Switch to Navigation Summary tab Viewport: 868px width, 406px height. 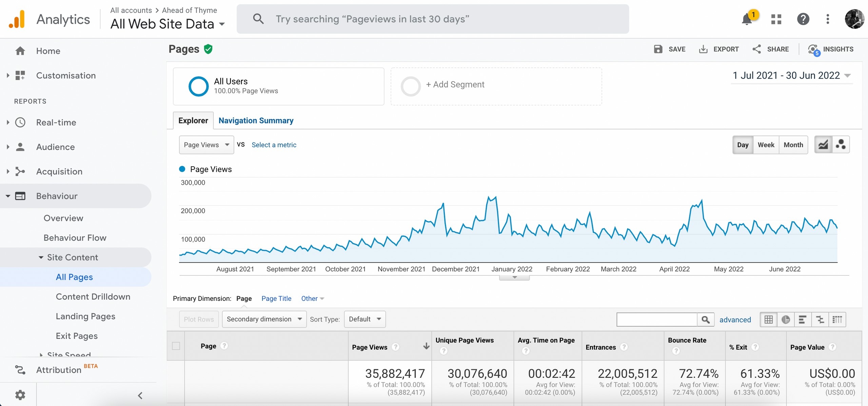pyautogui.click(x=256, y=121)
